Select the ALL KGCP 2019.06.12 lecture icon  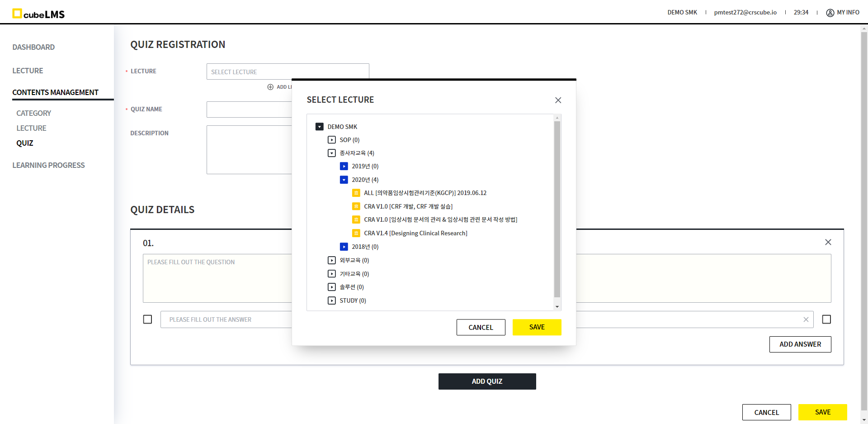[356, 193]
